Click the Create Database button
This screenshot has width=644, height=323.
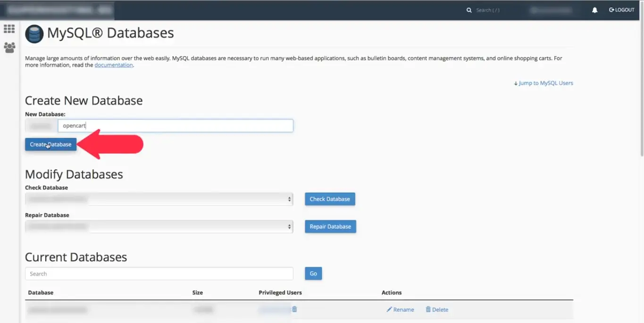[x=50, y=144]
